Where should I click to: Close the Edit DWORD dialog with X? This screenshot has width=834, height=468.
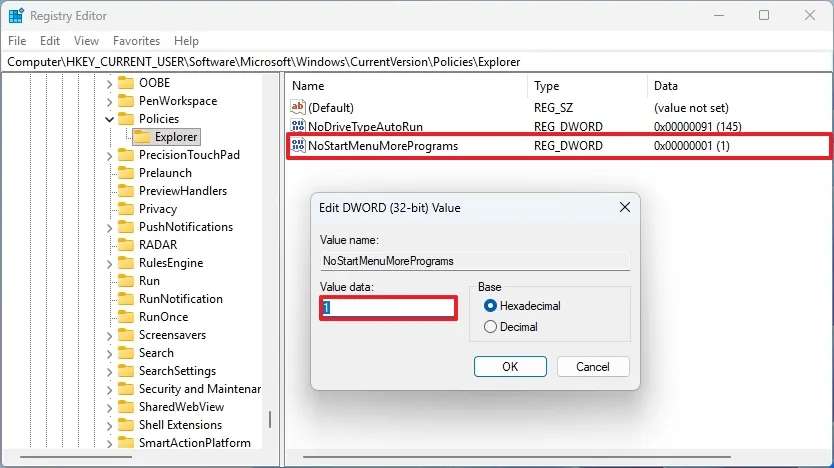(624, 208)
